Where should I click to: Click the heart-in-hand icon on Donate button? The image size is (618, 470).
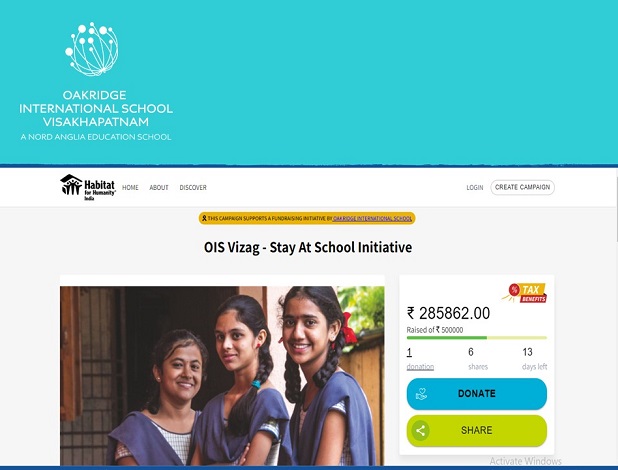[421, 394]
